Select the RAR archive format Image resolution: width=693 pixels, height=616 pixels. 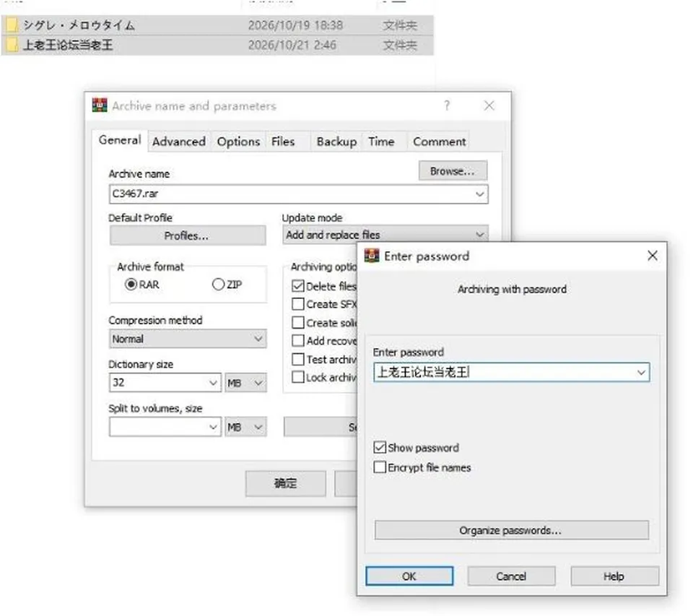(131, 285)
